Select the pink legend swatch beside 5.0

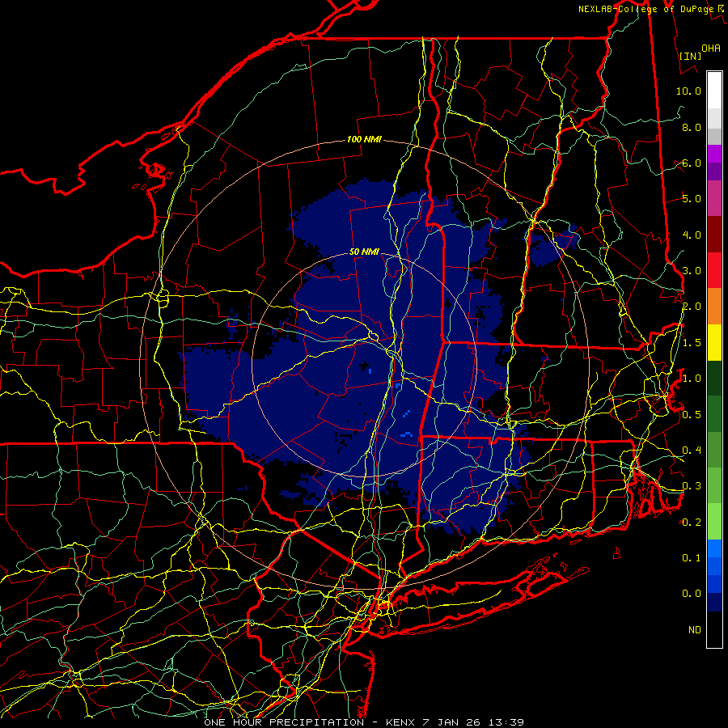714,198
